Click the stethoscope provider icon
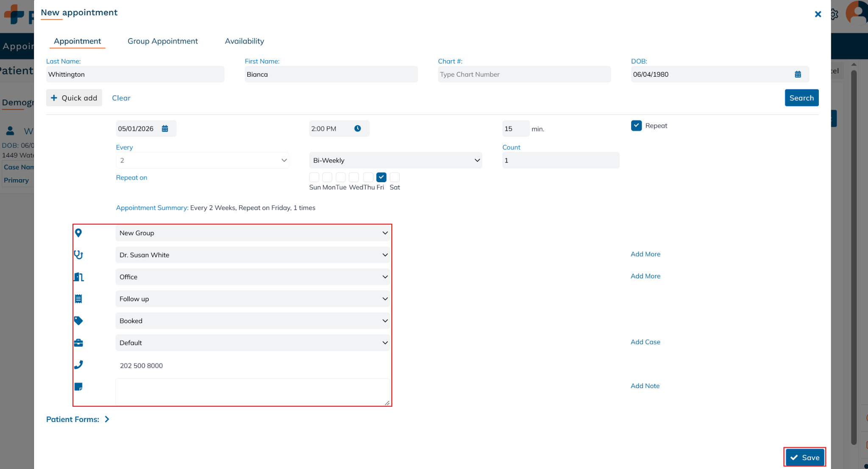 click(78, 255)
